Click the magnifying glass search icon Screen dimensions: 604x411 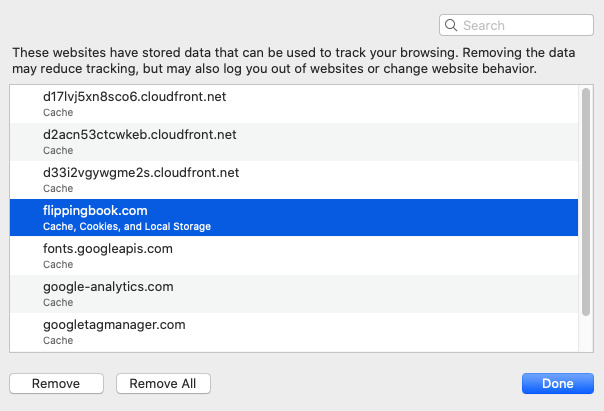(x=451, y=25)
